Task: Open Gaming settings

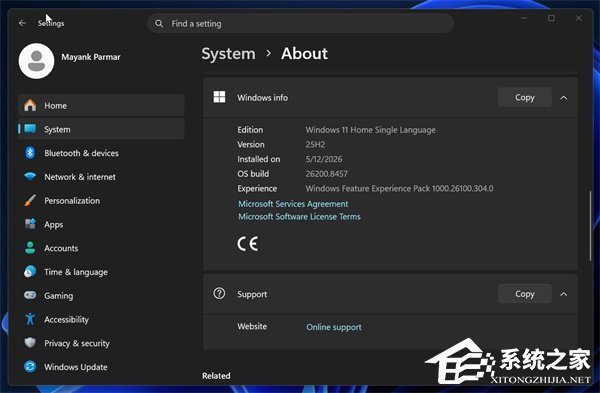Action: pos(101,295)
